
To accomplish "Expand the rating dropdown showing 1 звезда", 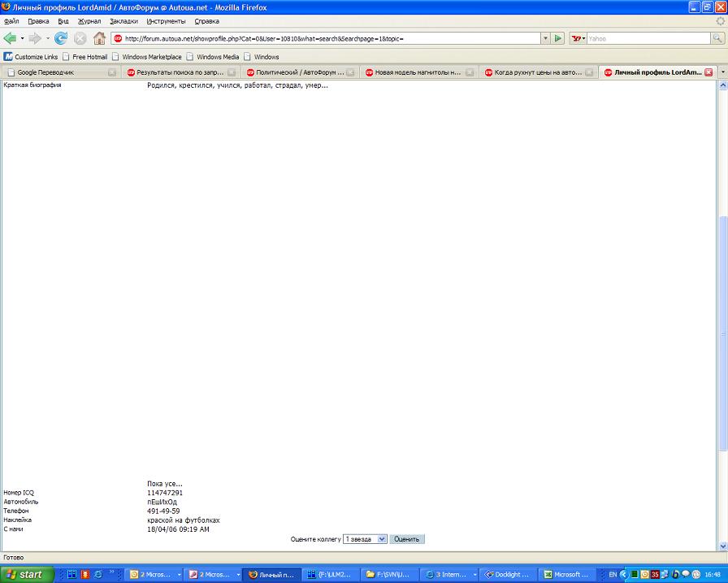I will tap(382, 539).
